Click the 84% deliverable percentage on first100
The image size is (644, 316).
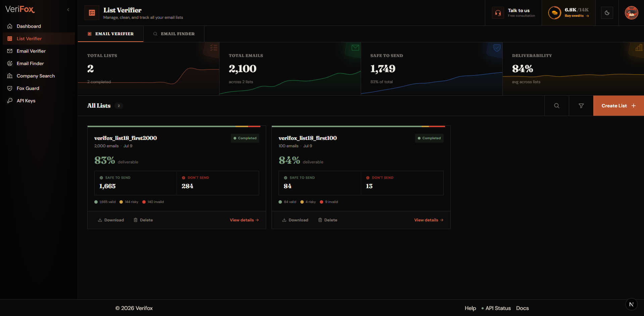[289, 160]
